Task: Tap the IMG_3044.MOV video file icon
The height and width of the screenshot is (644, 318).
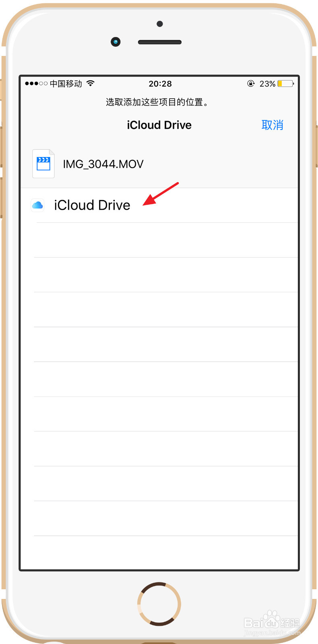Action: [43, 163]
